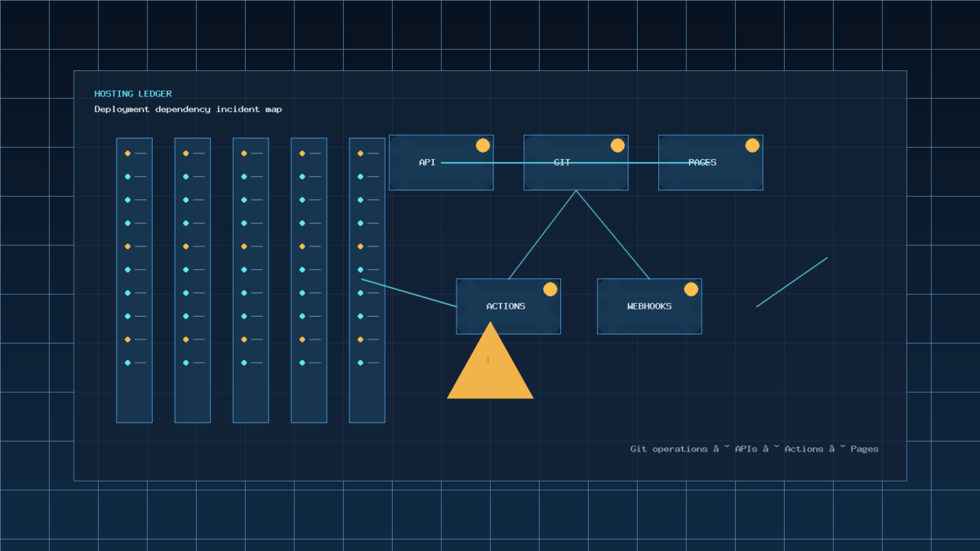Select the WEBHOOKS node box
The width and height of the screenshot is (980, 551).
point(649,306)
